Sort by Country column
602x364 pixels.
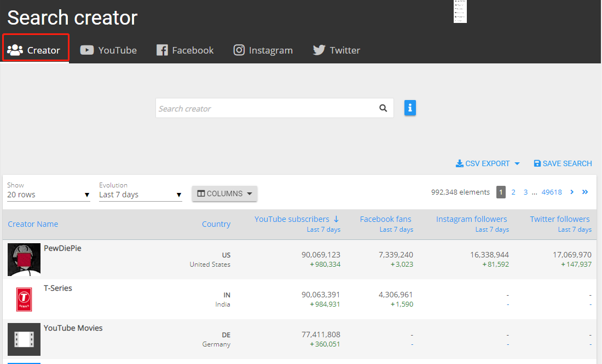(216, 224)
